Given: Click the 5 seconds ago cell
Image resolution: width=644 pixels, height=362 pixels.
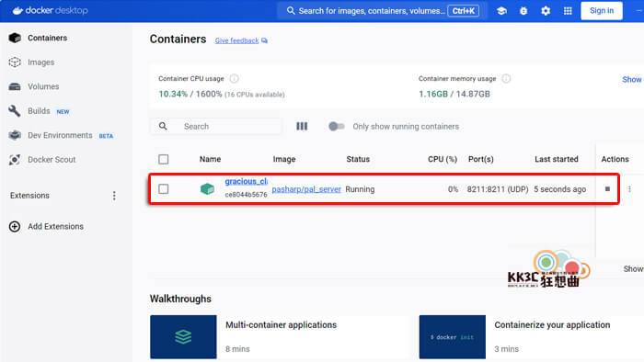Looking at the screenshot, I should point(559,189).
